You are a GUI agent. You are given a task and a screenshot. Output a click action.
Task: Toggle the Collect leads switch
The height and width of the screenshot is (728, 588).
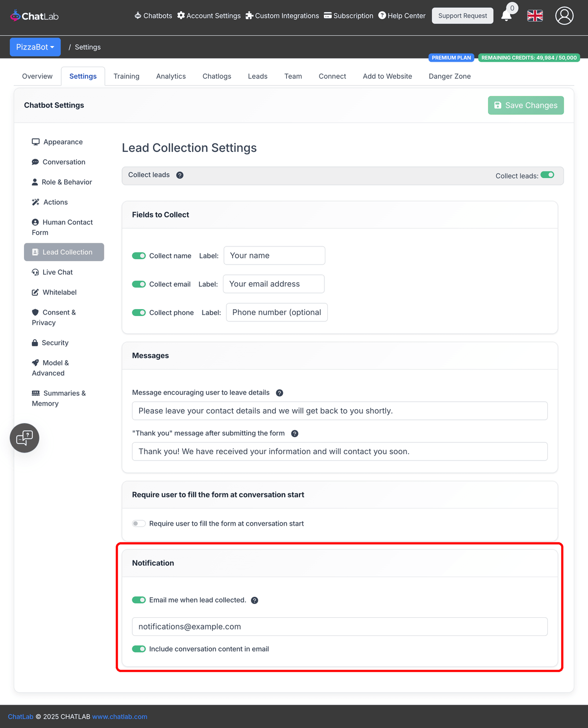547,175
